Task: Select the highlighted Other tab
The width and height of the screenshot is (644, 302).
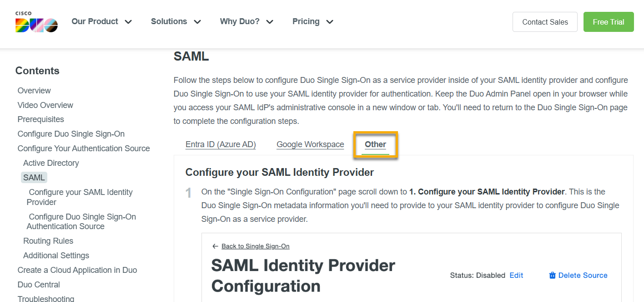Action: click(x=375, y=144)
